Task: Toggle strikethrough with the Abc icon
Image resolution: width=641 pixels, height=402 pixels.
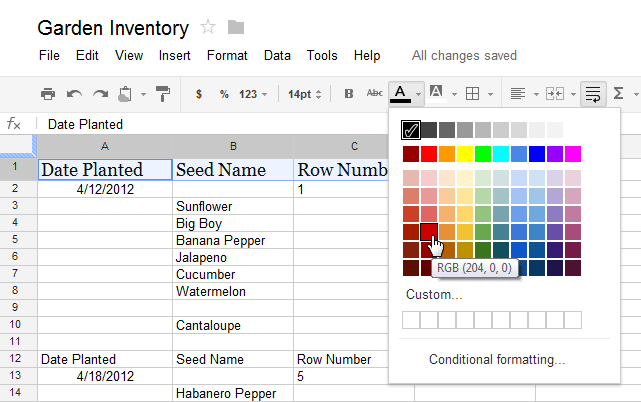Action: 374,93
